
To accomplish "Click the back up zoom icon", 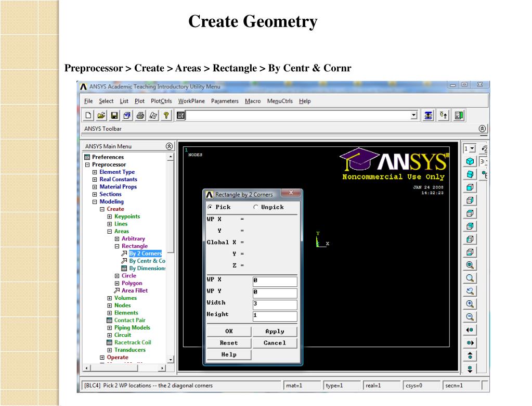I will (x=470, y=291).
